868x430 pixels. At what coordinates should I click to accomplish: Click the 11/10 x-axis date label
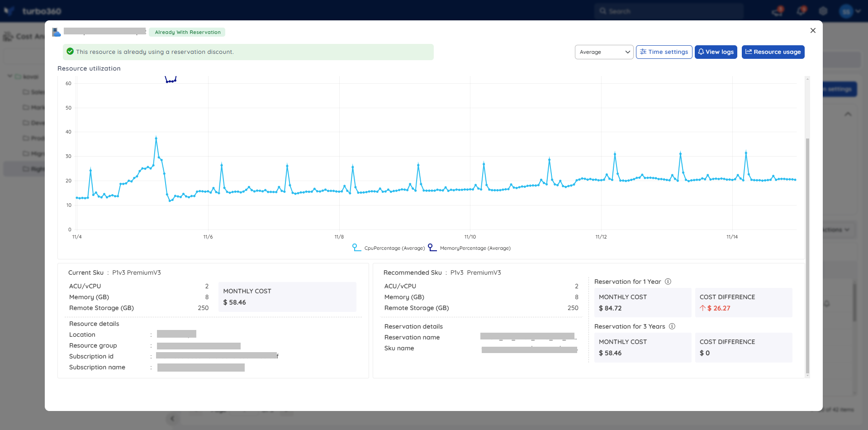[470, 237]
